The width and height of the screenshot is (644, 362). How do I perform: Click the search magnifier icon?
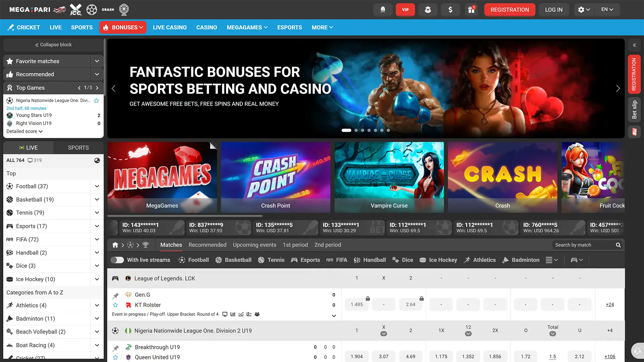618,245
